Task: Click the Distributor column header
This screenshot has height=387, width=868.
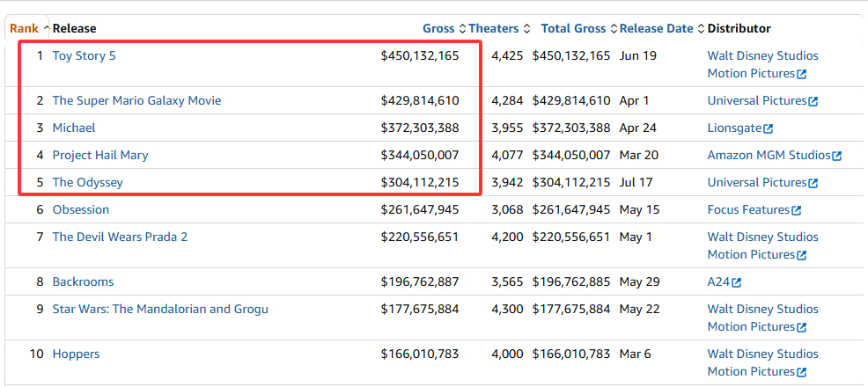Action: (739, 29)
